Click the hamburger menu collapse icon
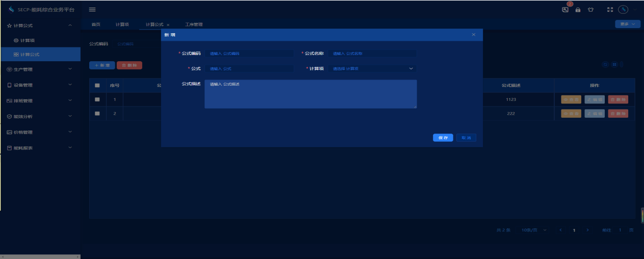644x259 pixels. click(92, 10)
